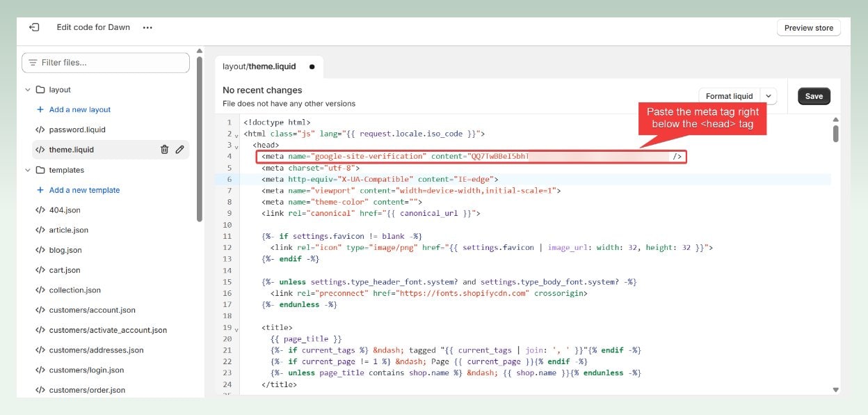Click the templates folder icon
This screenshot has height=415, width=868.
point(40,170)
